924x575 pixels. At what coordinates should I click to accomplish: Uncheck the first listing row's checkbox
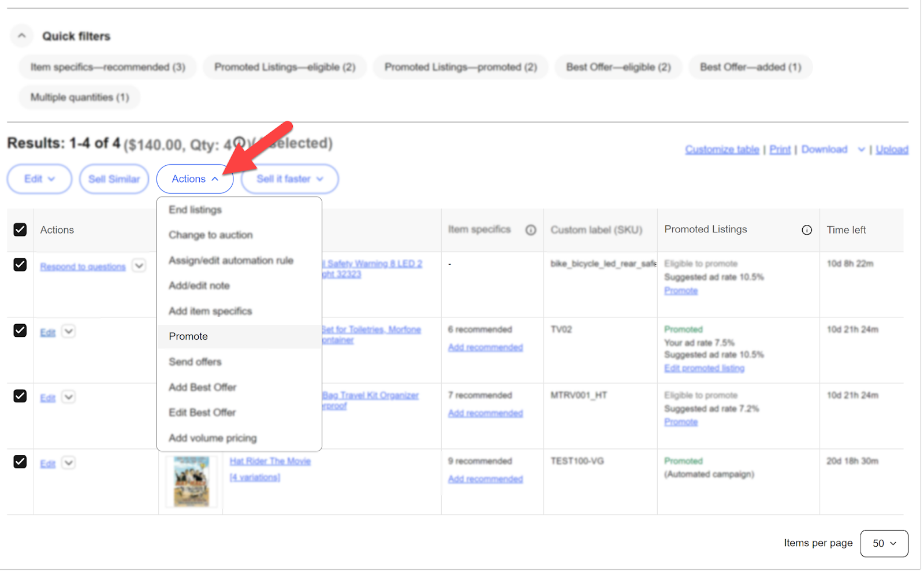pos(20,265)
